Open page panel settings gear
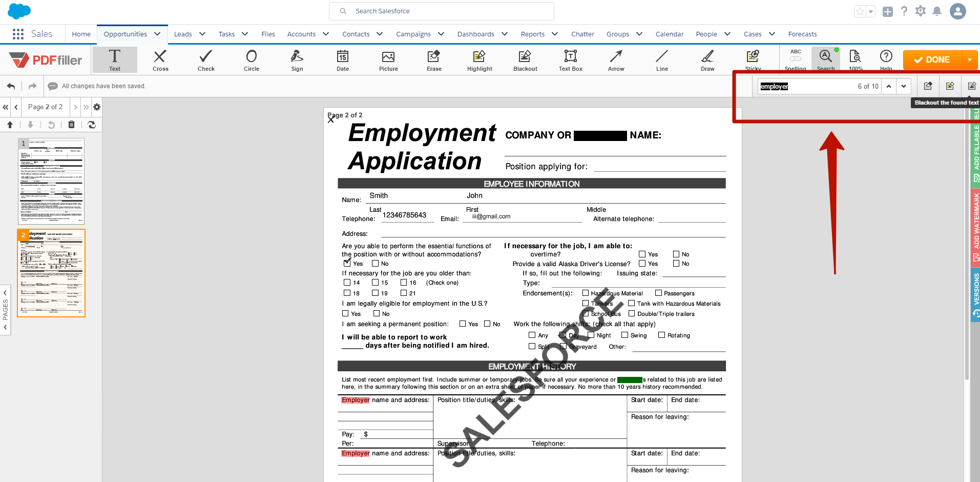Image resolution: width=980 pixels, height=482 pixels. click(97, 107)
